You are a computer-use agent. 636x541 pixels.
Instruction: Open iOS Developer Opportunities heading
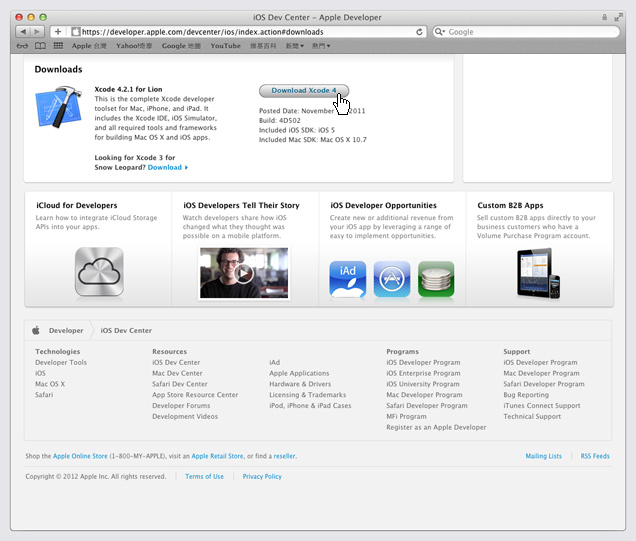pos(383,205)
